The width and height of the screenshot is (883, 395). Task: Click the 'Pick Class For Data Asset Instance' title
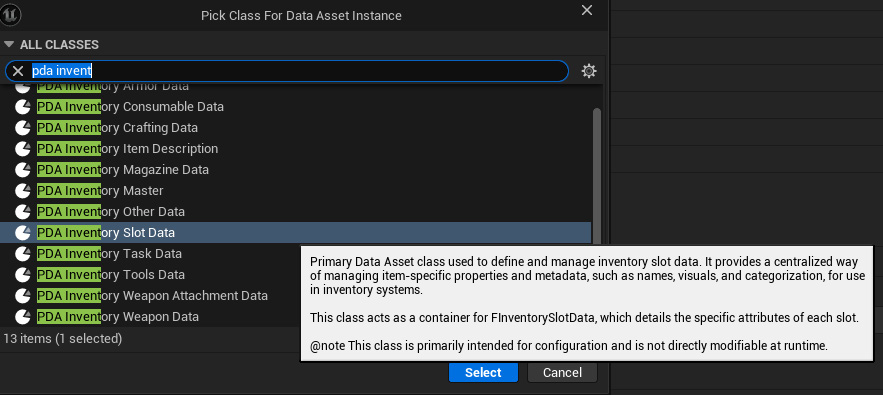click(301, 16)
